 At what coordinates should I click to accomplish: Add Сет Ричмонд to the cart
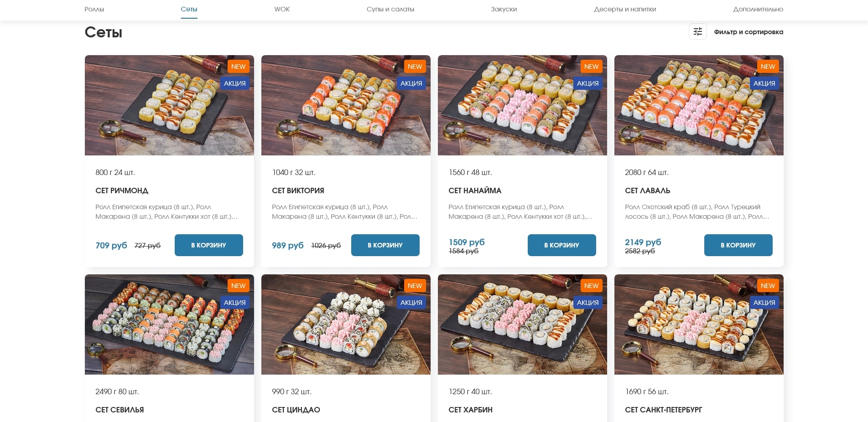click(209, 245)
